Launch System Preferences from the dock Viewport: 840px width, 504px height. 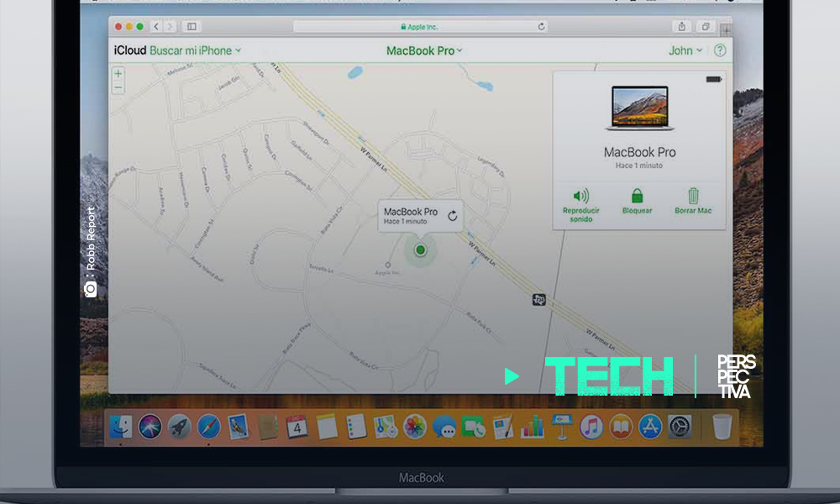click(x=680, y=427)
